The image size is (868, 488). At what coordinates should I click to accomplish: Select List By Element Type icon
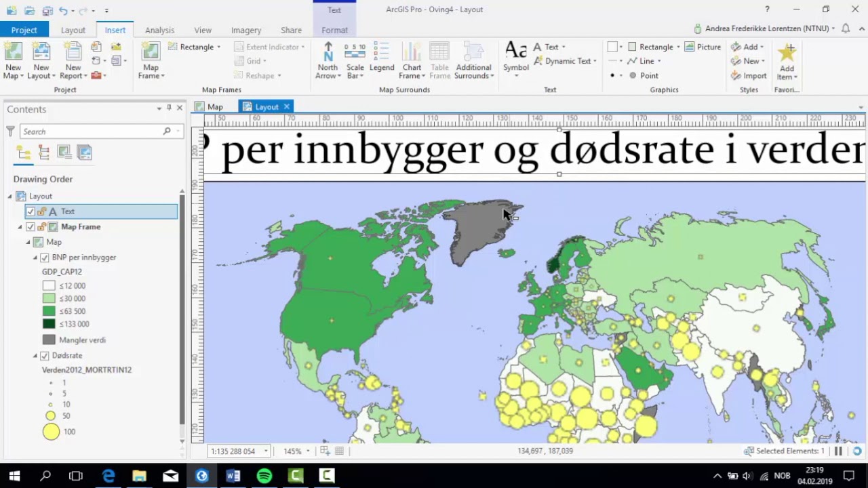pos(44,153)
